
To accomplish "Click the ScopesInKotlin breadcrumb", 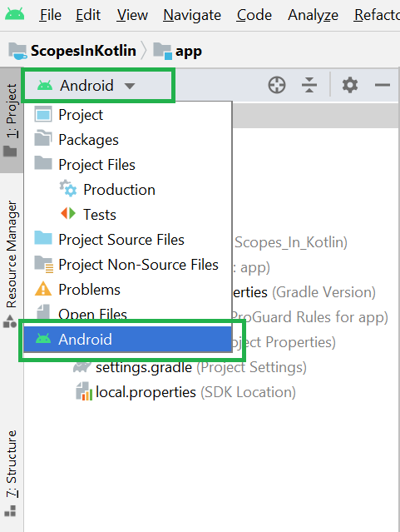I will pos(83,51).
